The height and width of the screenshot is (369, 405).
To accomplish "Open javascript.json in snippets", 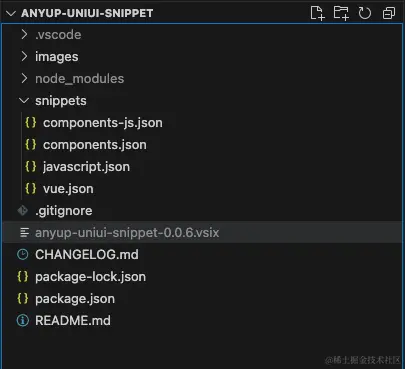I will coord(203,167).
